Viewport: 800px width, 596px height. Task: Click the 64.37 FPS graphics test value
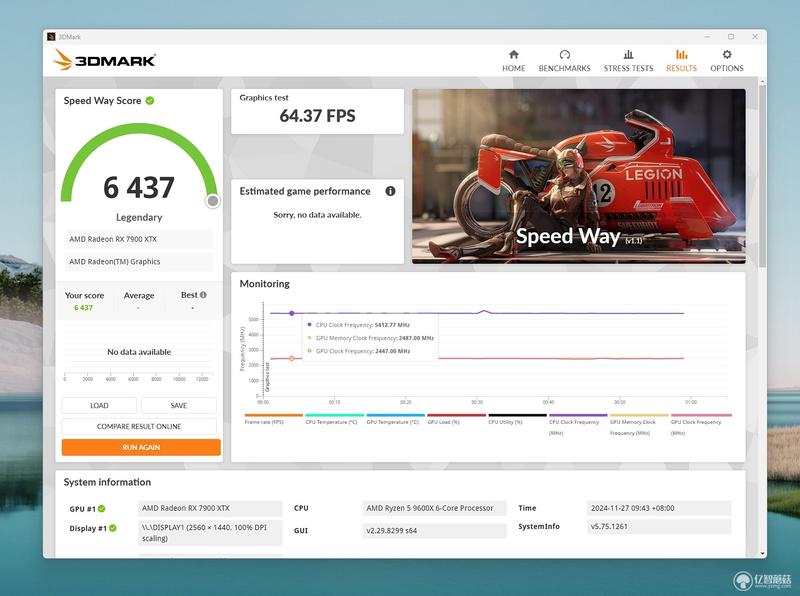(x=317, y=116)
